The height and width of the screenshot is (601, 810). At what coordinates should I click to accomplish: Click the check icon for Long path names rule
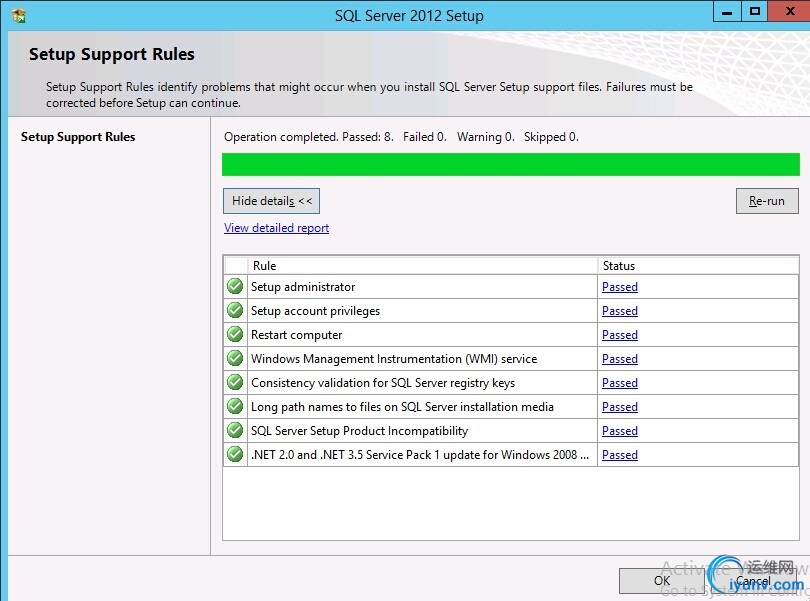(x=235, y=406)
